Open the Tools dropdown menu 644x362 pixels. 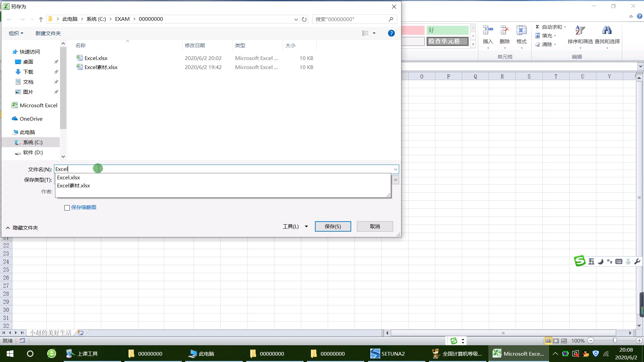[x=295, y=227]
